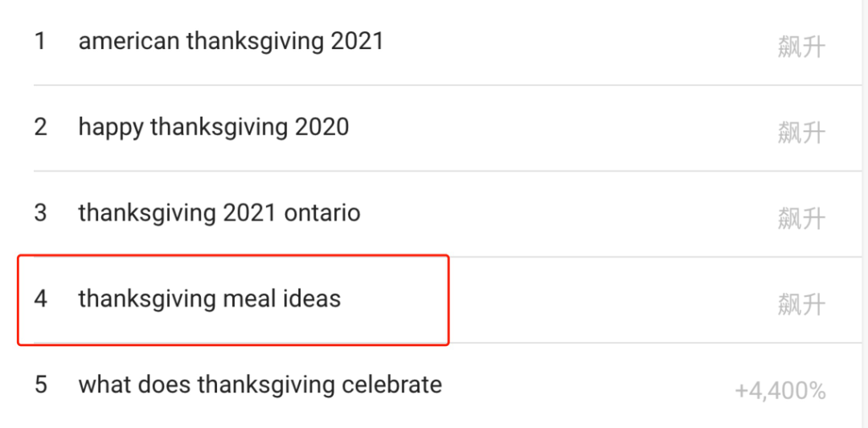
Task: Open the "american thanksgiving 2021" query
Action: pyautogui.click(x=231, y=41)
